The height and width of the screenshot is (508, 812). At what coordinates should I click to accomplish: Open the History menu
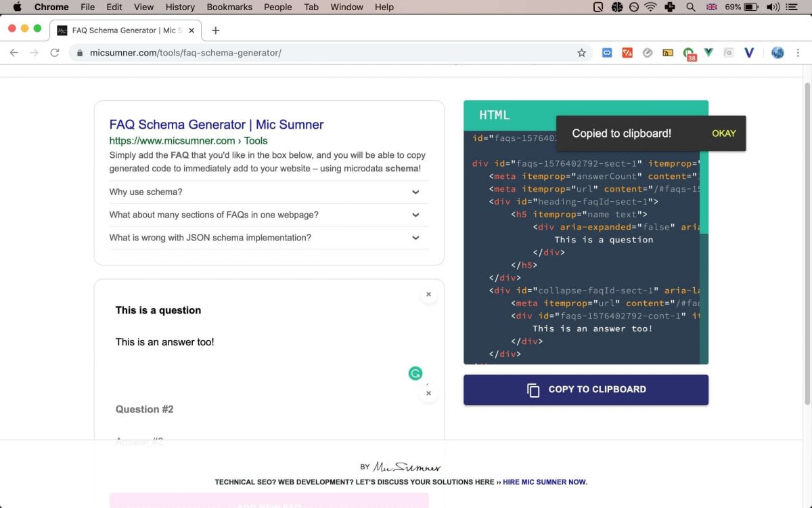[x=180, y=7]
